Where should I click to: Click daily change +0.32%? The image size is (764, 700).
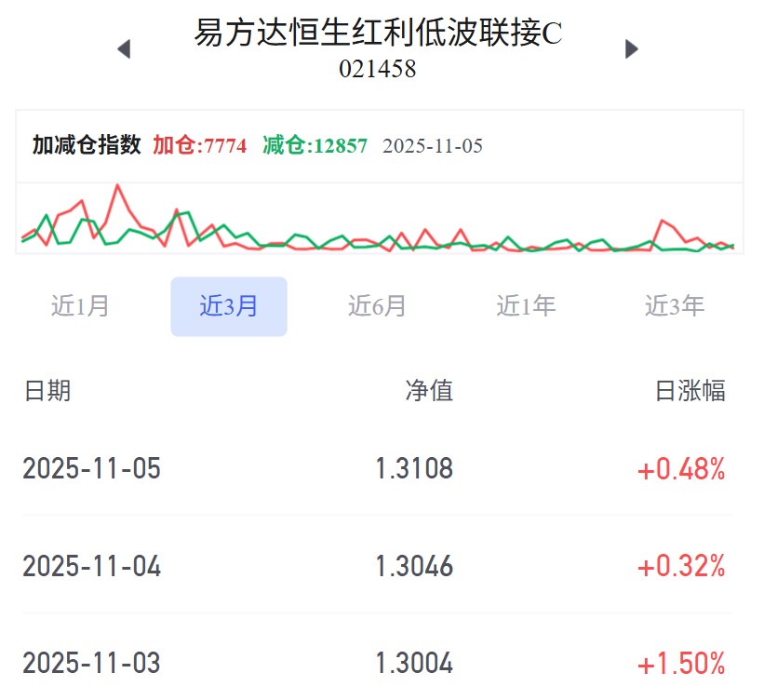tap(681, 567)
